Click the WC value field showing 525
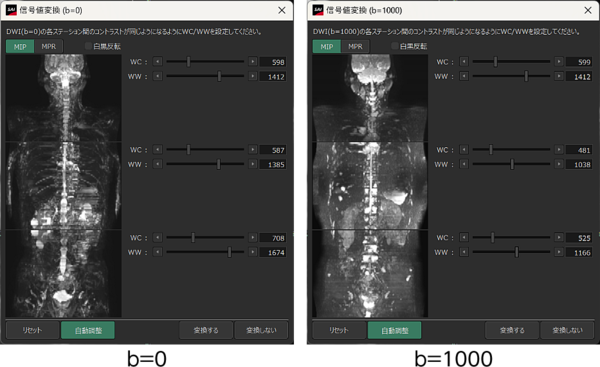 point(579,238)
